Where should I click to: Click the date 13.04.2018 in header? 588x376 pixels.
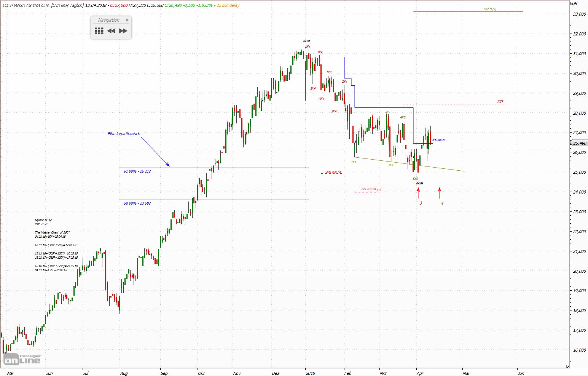tap(96, 5)
